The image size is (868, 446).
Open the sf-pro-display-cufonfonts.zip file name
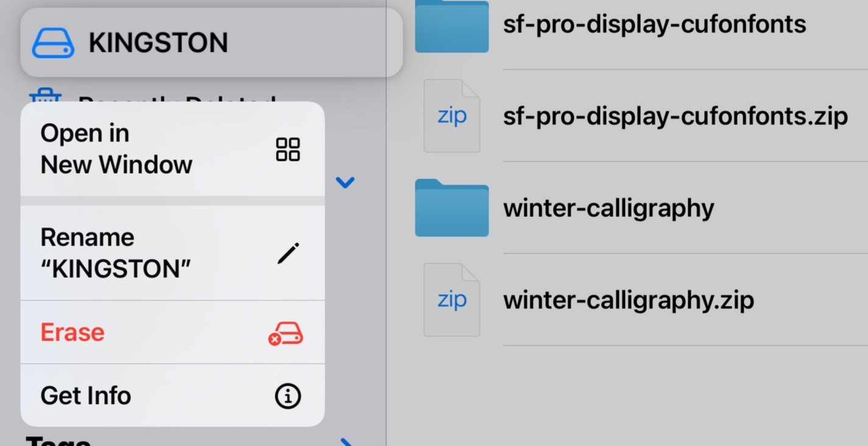click(x=676, y=116)
